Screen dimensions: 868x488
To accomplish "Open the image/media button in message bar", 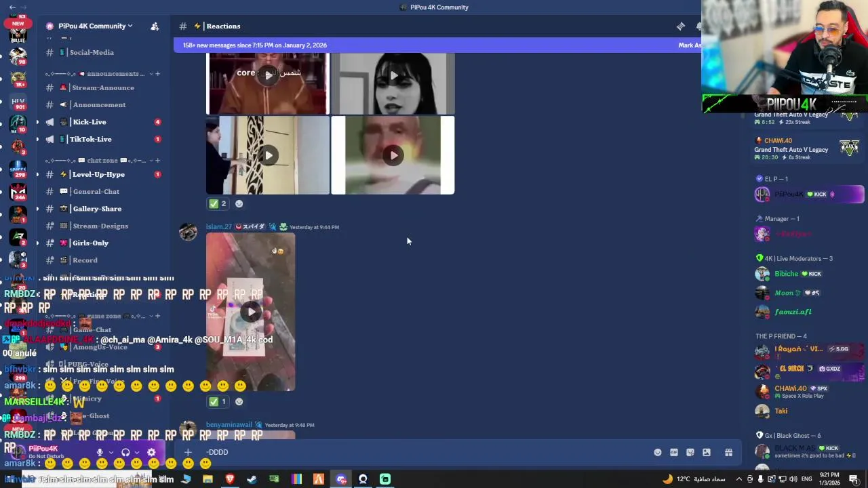I will pos(707,452).
